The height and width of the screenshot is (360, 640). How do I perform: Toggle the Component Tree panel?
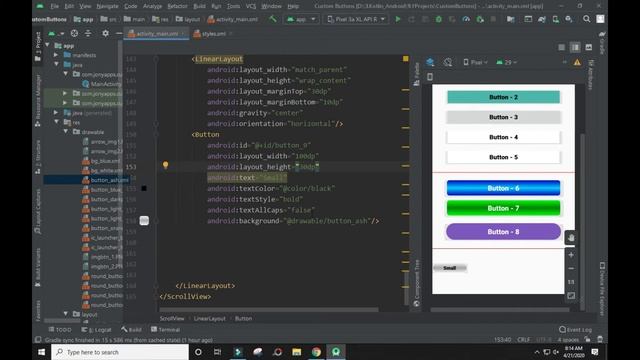pyautogui.click(x=416, y=283)
